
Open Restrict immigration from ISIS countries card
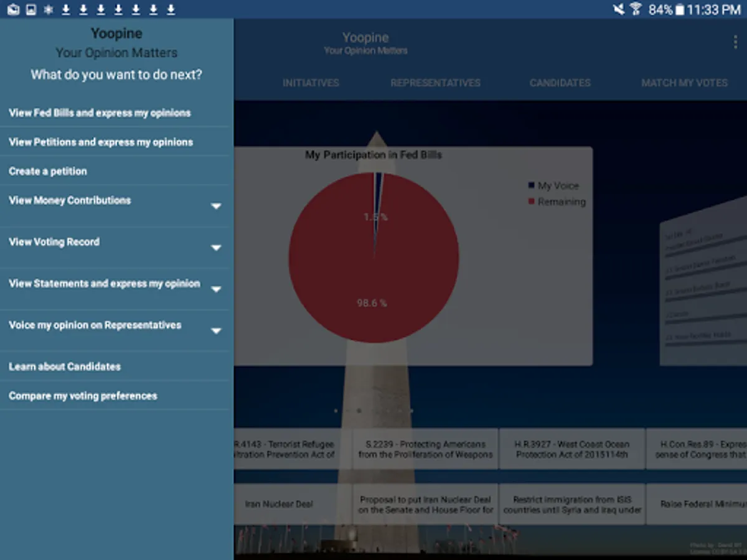(x=572, y=504)
